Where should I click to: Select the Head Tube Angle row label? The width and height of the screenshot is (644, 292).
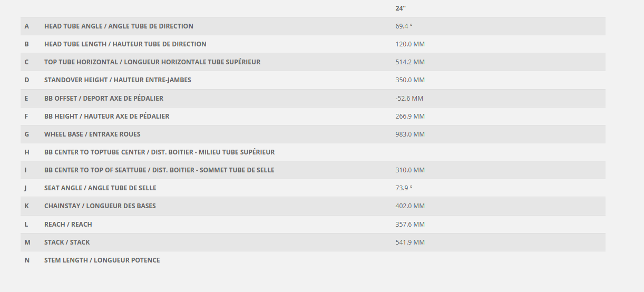[119, 26]
